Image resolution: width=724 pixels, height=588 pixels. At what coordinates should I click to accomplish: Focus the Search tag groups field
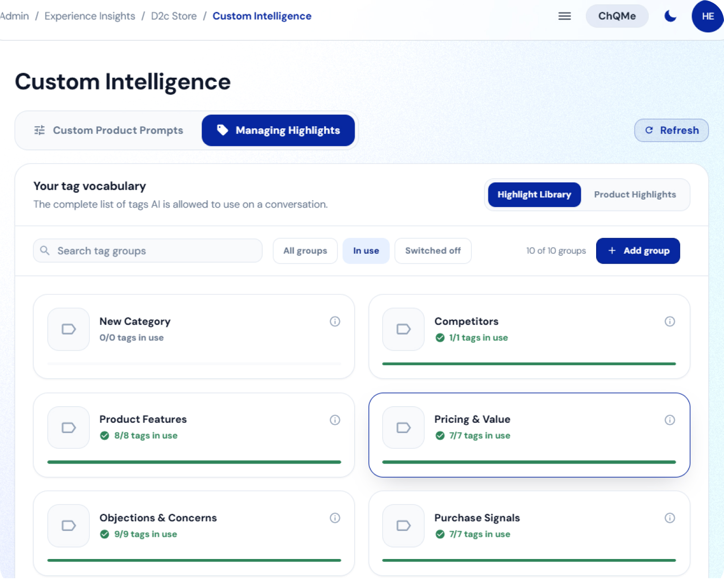click(x=148, y=251)
